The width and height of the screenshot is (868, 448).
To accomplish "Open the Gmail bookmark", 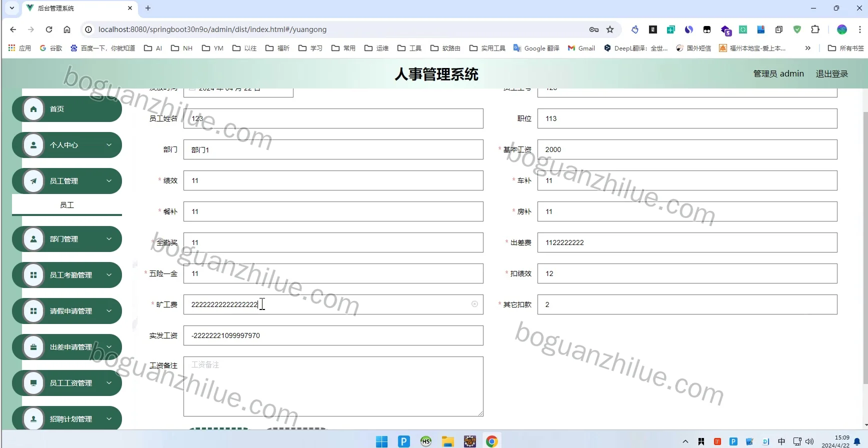I will 581,48.
